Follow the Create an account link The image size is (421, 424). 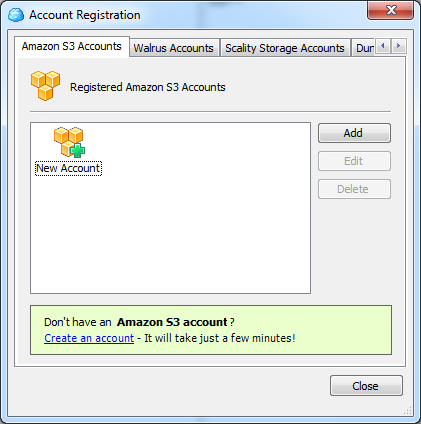pos(89,338)
